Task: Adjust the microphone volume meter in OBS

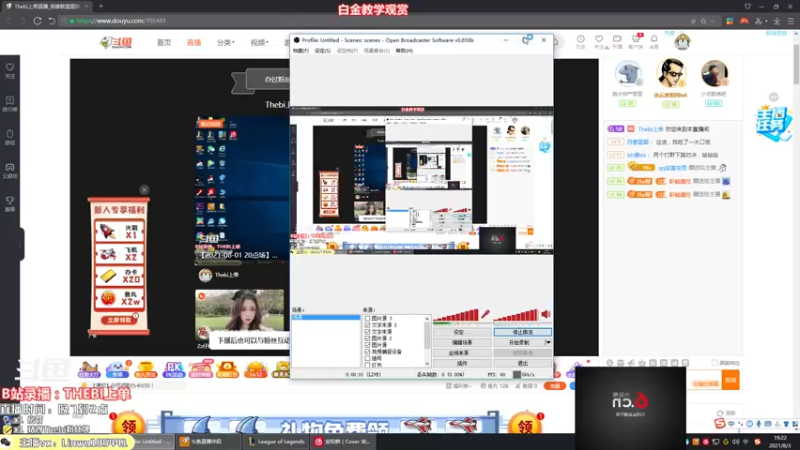Action: 456,315
